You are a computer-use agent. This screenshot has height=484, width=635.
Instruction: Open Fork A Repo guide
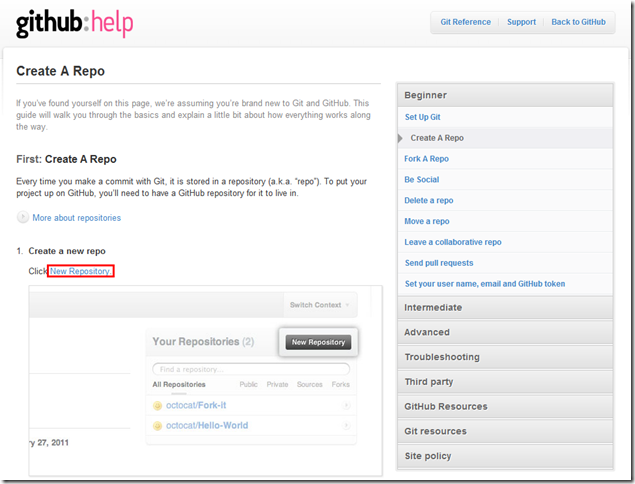(426, 159)
